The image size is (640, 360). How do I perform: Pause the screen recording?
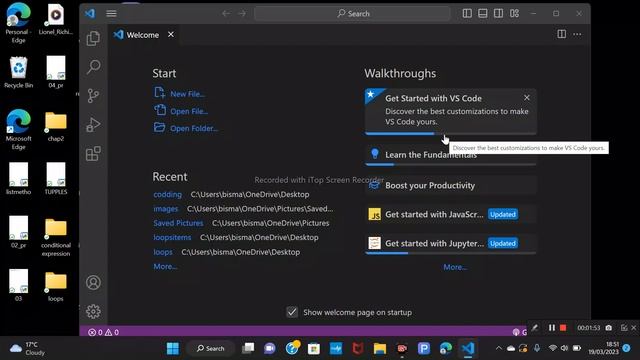coord(552,327)
